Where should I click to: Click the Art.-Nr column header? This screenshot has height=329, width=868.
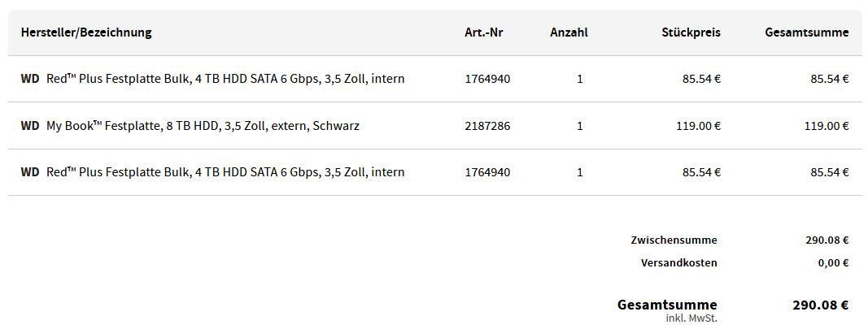click(x=485, y=33)
